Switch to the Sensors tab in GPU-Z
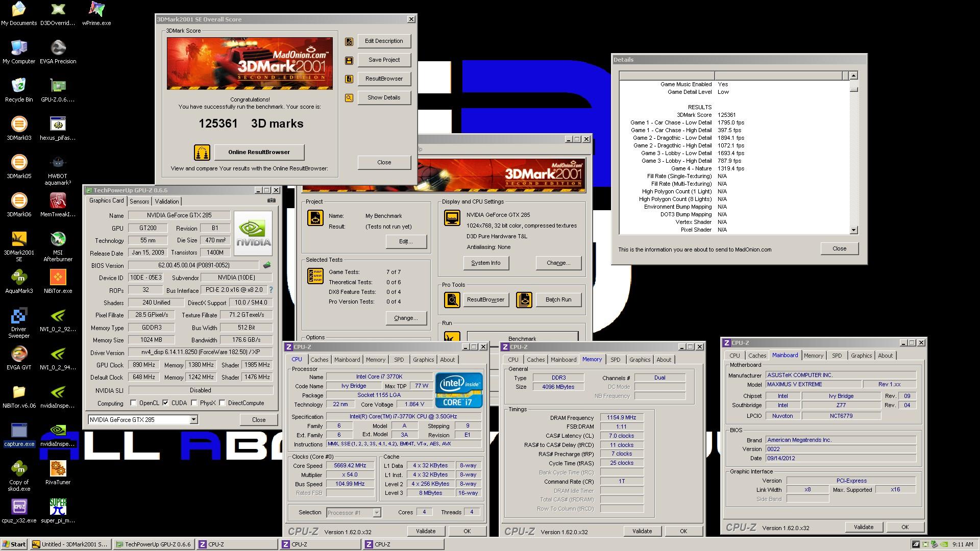 [x=139, y=202]
